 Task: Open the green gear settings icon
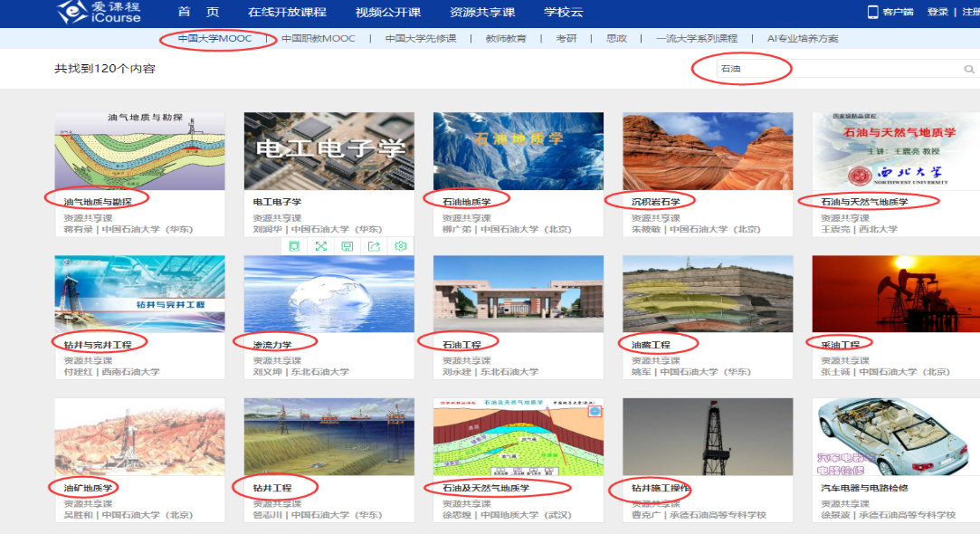(401, 246)
